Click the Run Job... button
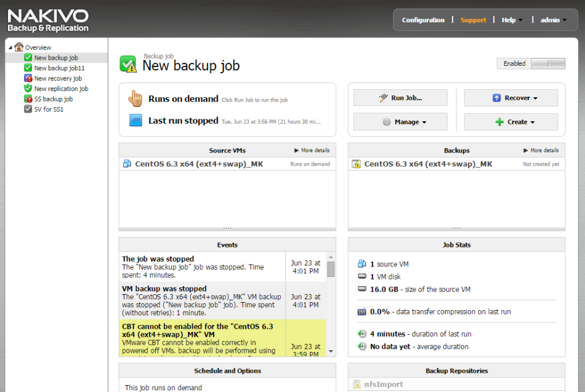Image resolution: width=585 pixels, height=392 pixels. point(400,98)
